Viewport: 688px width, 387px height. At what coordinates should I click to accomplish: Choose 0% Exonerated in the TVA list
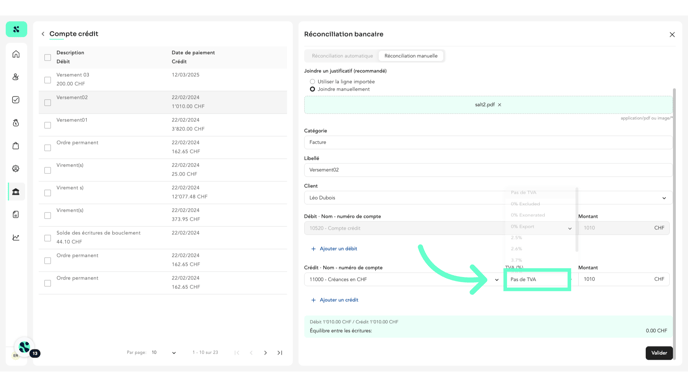point(540,215)
